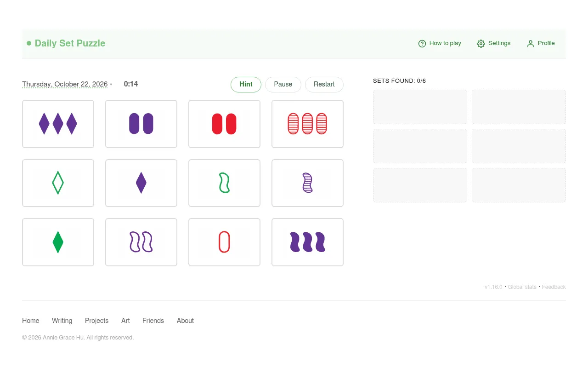The image size is (588, 368).
Task: Open Feedback link
Action: coord(554,287)
